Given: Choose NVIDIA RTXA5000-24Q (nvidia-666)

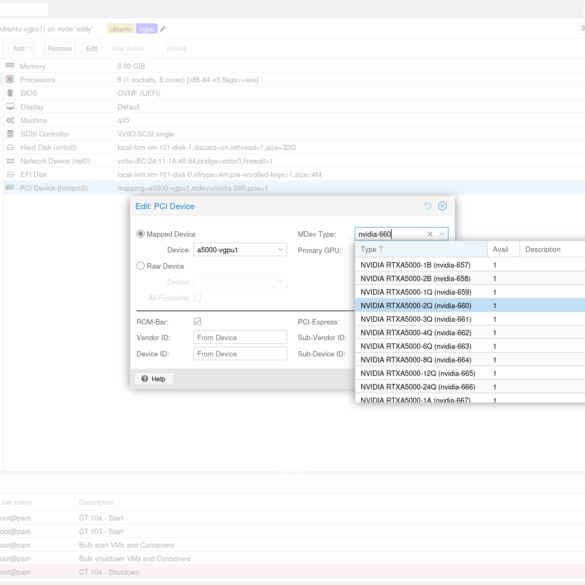Looking at the screenshot, I should [470, 387].
